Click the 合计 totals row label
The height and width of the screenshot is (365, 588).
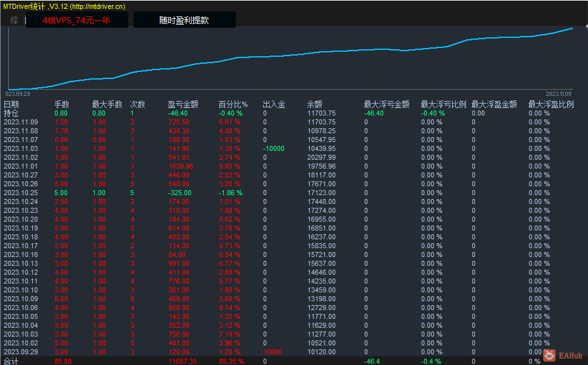(x=11, y=361)
